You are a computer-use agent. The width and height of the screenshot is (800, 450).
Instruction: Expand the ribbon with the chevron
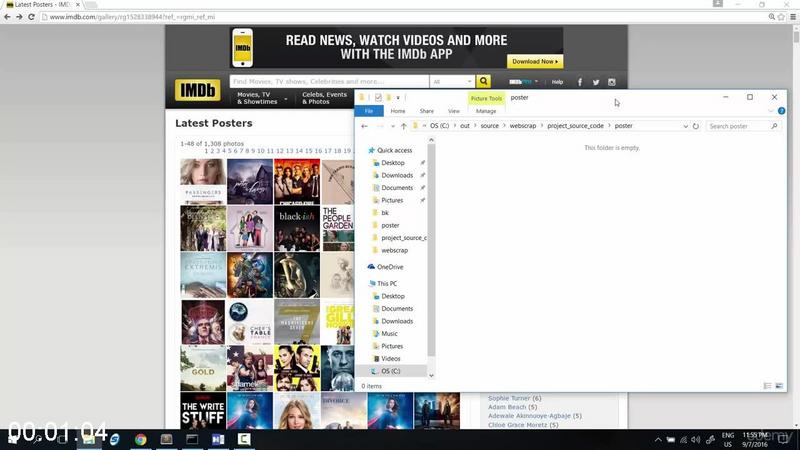770,111
